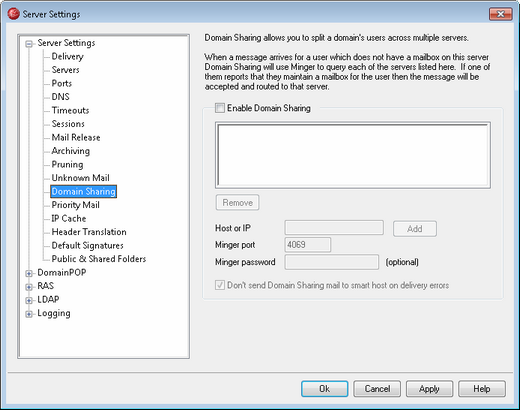The width and height of the screenshot is (520, 410).
Task: Click the Minger port field
Action: (x=308, y=245)
